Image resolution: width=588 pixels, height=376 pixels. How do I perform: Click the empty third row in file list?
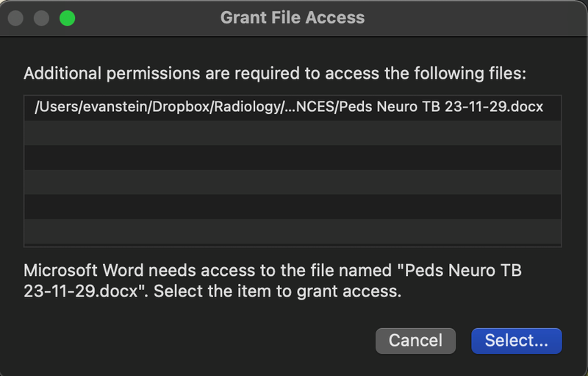[x=293, y=157]
